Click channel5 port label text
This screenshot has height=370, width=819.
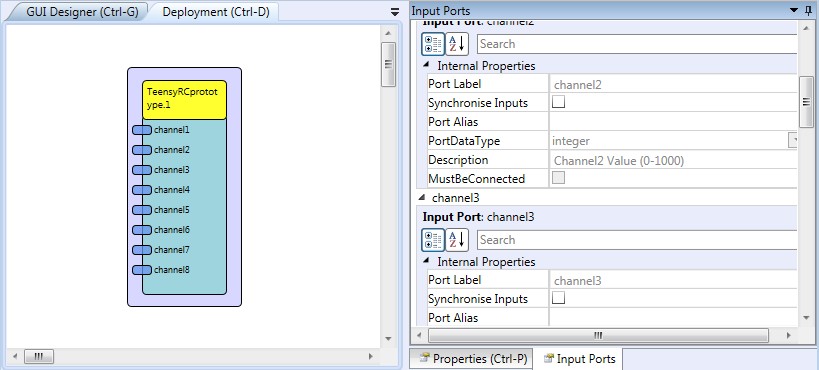172,210
